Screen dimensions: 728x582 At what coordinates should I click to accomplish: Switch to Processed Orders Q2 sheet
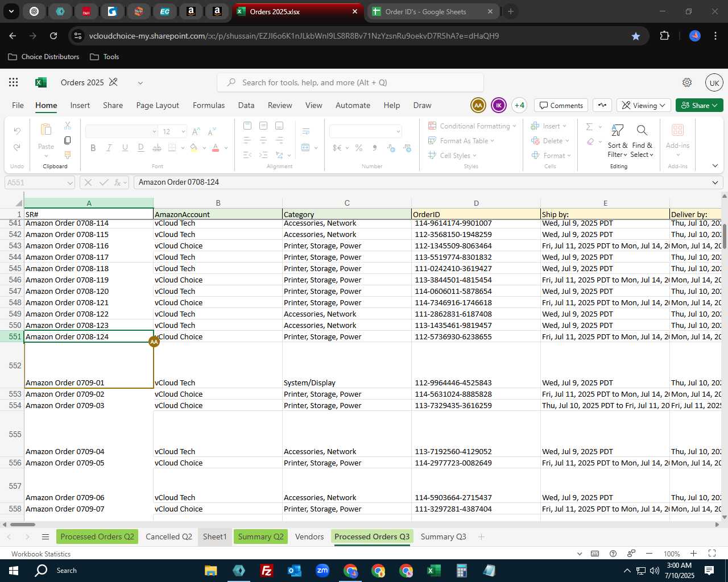[x=97, y=537]
